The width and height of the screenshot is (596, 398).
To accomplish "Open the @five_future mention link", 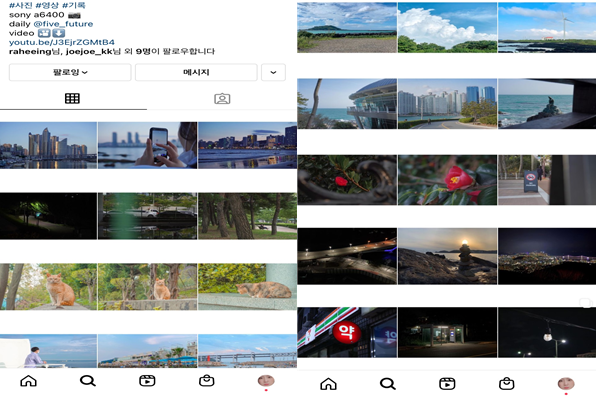I will [63, 24].
